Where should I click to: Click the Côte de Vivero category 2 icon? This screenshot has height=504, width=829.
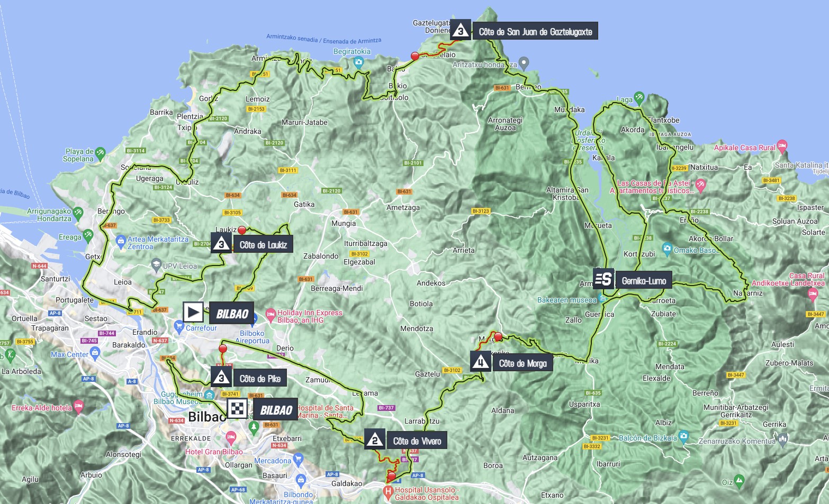(374, 439)
